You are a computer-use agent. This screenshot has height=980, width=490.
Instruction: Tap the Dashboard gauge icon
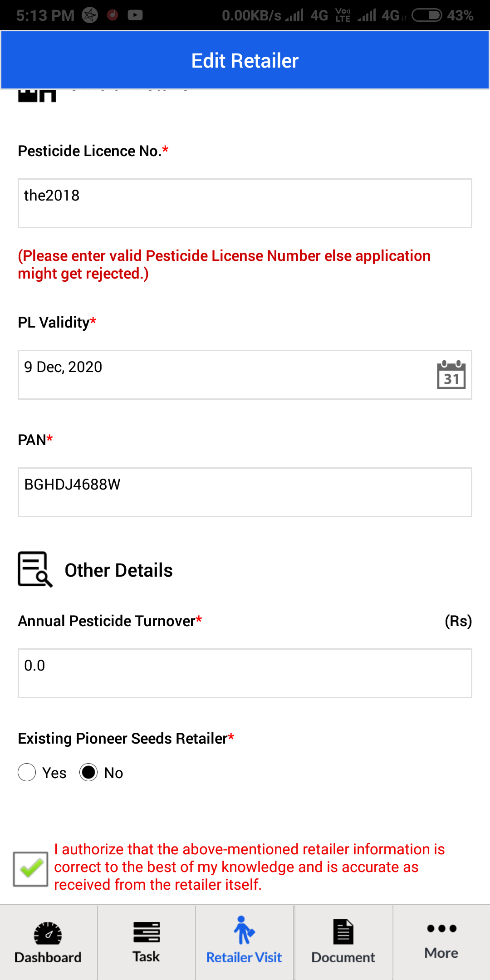coord(48,933)
